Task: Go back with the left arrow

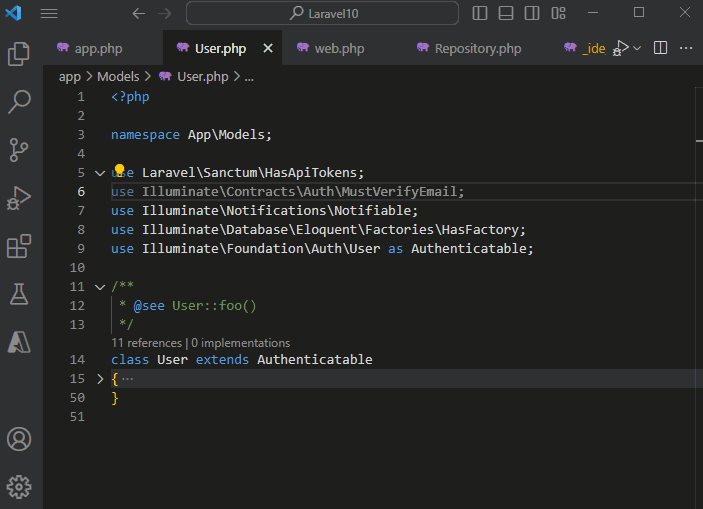Action: (x=139, y=13)
